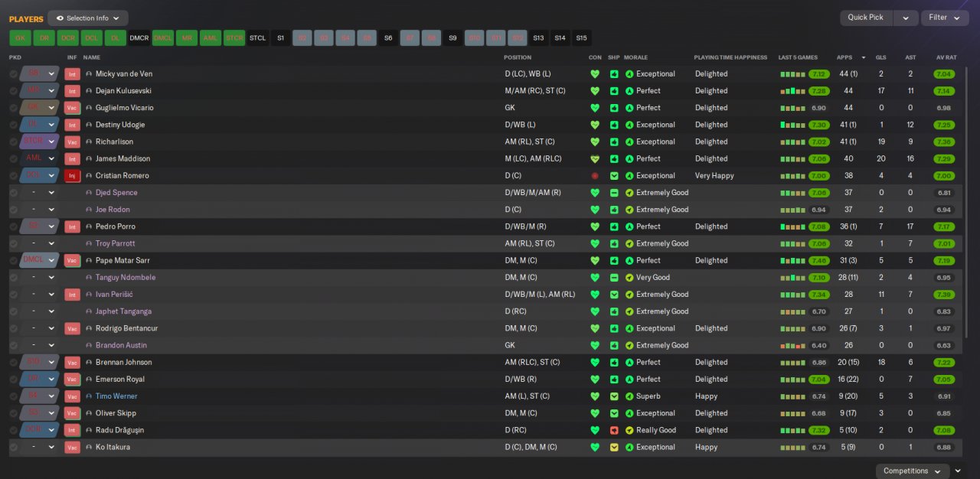Toggle the picked circle for Troy Parrott
The width and height of the screenshot is (980, 479).
click(x=14, y=244)
